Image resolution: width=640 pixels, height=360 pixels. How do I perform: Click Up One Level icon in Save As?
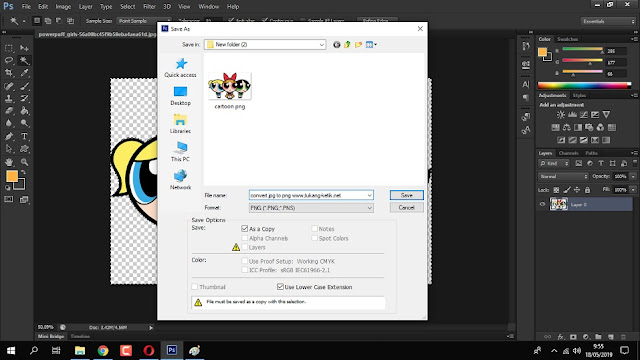(x=347, y=44)
